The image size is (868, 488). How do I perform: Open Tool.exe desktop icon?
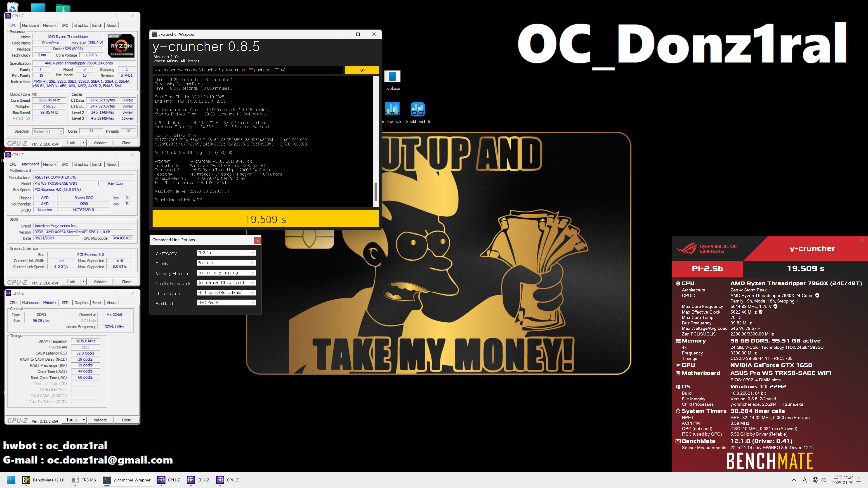392,80
